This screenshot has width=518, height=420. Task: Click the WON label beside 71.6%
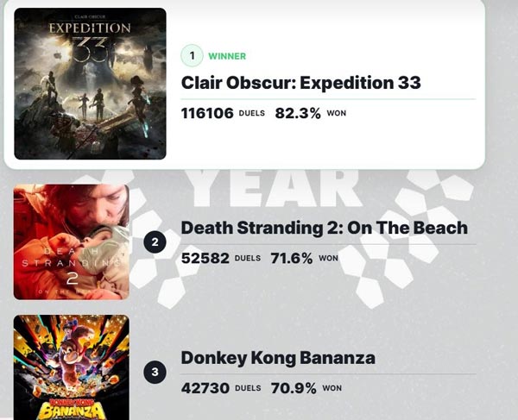[328, 258]
